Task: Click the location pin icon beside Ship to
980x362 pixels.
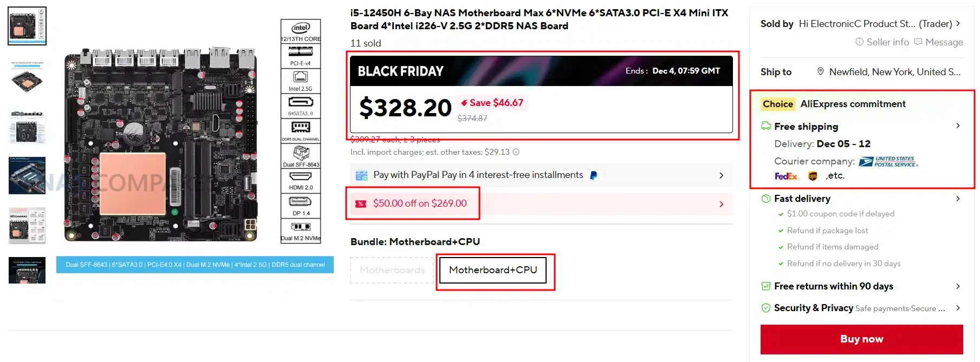Action: click(x=820, y=71)
